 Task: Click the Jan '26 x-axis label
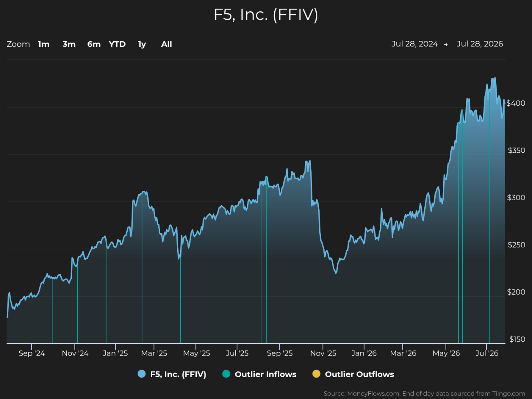tap(364, 353)
